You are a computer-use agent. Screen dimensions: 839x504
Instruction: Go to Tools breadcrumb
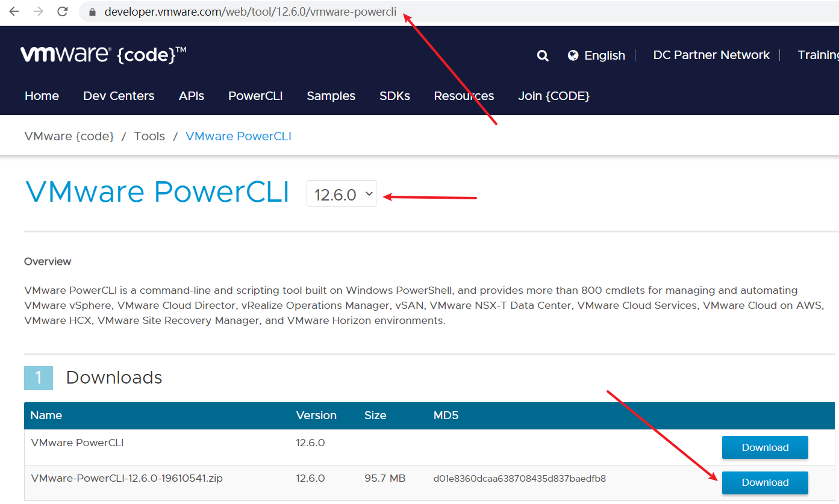pyautogui.click(x=149, y=136)
